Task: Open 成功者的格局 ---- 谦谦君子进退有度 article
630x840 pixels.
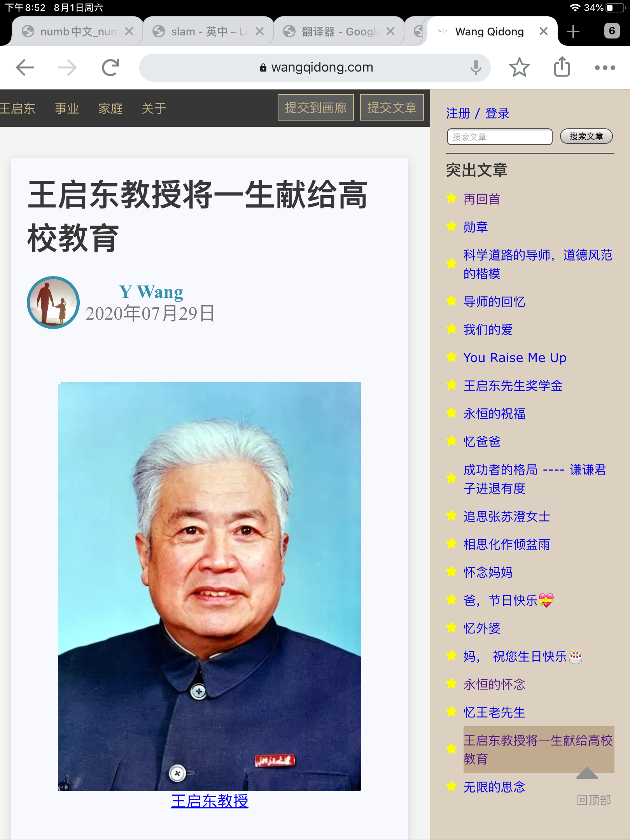Action: (x=535, y=479)
